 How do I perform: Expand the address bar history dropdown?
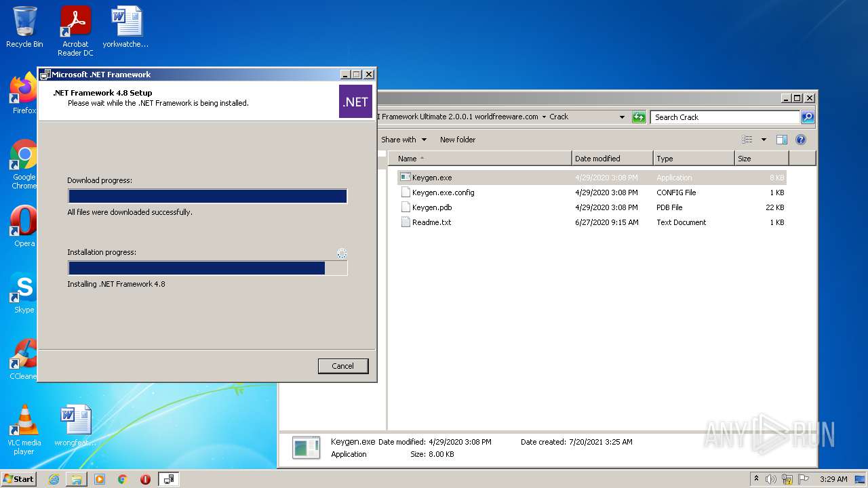point(622,117)
